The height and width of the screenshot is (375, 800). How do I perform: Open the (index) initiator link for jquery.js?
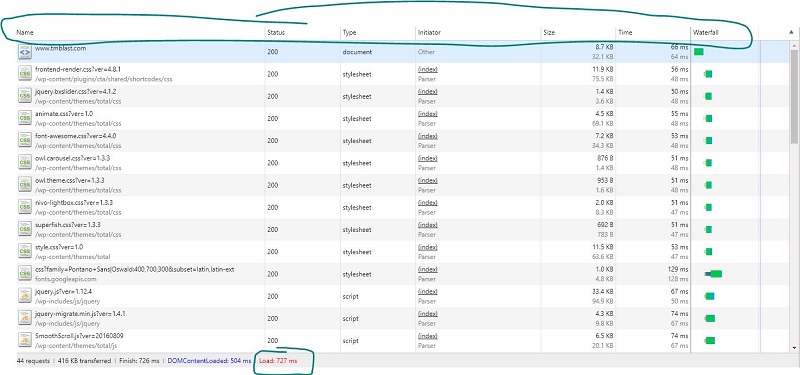click(428, 291)
